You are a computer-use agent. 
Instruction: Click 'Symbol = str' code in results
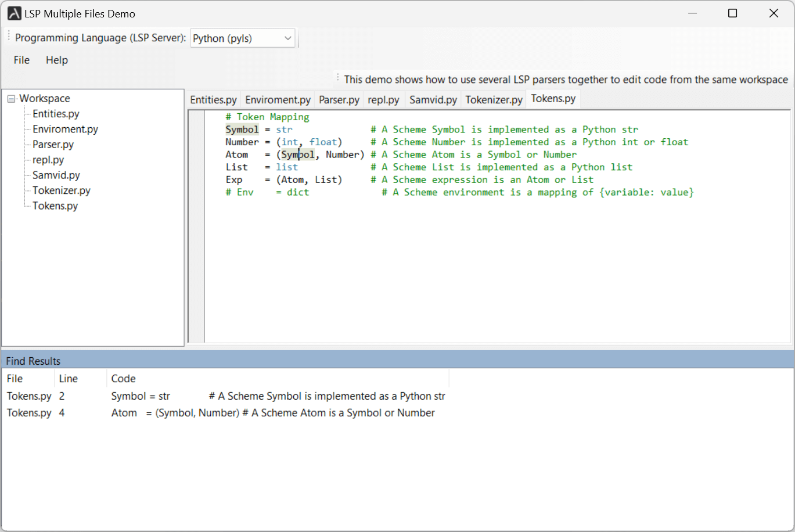pos(141,396)
